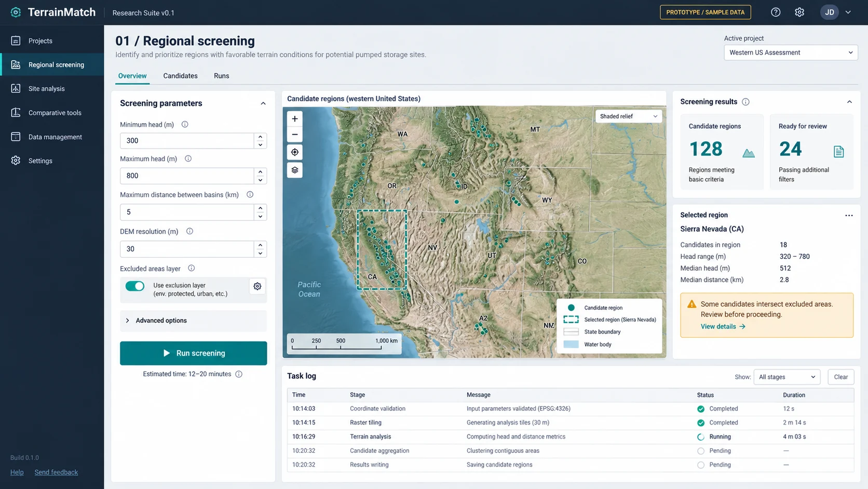Screen dimensions: 868x489
Task: Click the Send feedback link
Action: click(x=56, y=472)
